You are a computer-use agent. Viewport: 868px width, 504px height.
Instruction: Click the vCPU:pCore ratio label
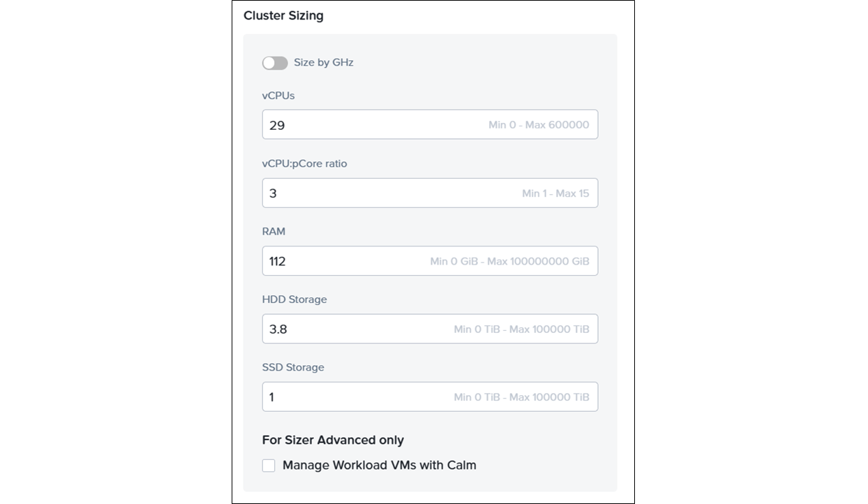coord(304,164)
